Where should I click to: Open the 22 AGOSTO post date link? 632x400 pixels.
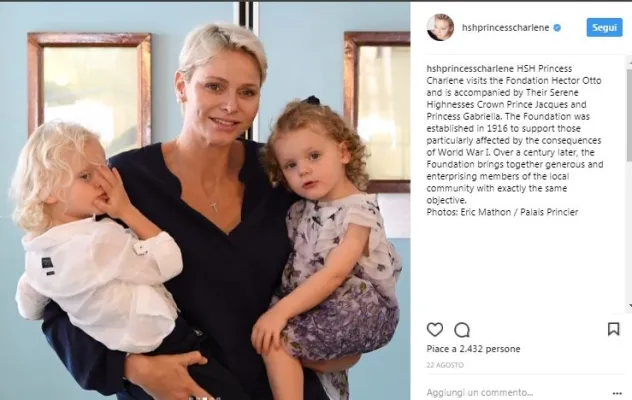(445, 365)
